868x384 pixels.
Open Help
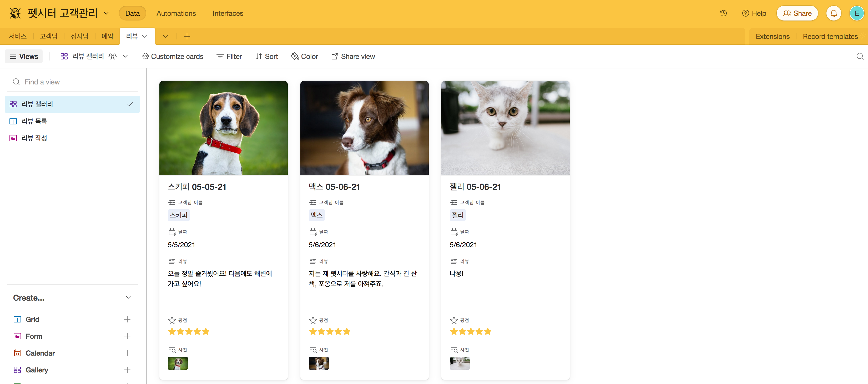[754, 13]
